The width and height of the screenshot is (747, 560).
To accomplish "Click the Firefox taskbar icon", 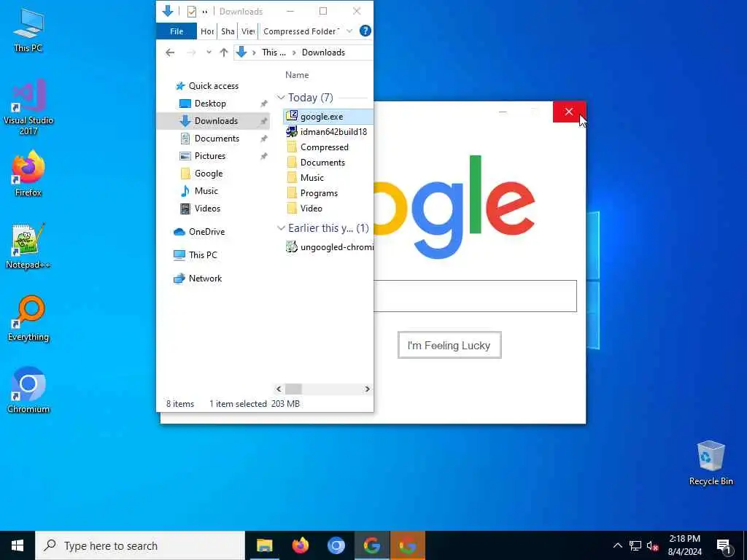I will point(300,545).
